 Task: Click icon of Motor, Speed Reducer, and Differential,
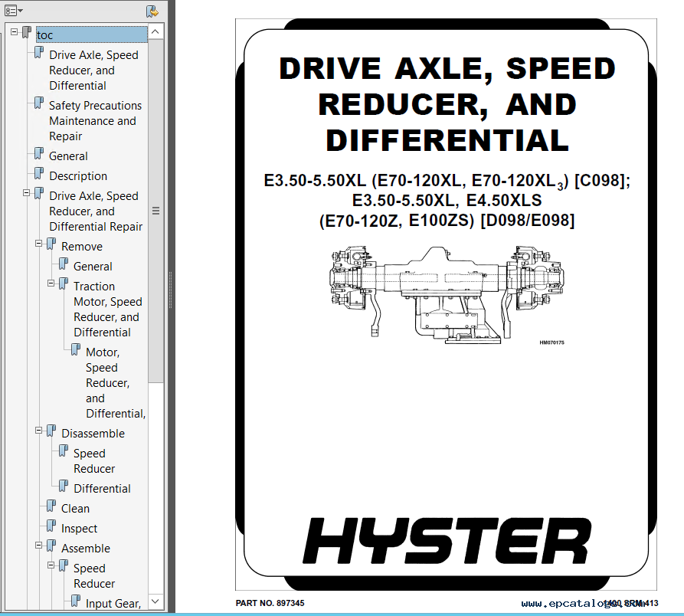[x=76, y=350]
